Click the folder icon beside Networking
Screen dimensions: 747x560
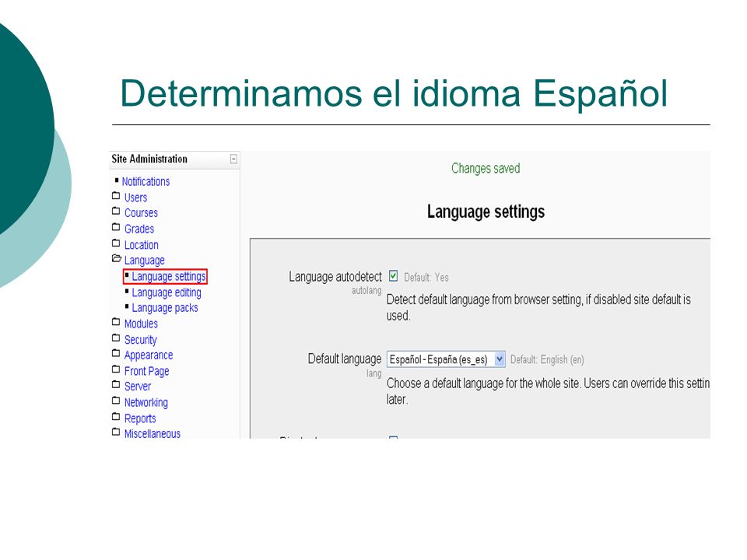pyautogui.click(x=116, y=401)
